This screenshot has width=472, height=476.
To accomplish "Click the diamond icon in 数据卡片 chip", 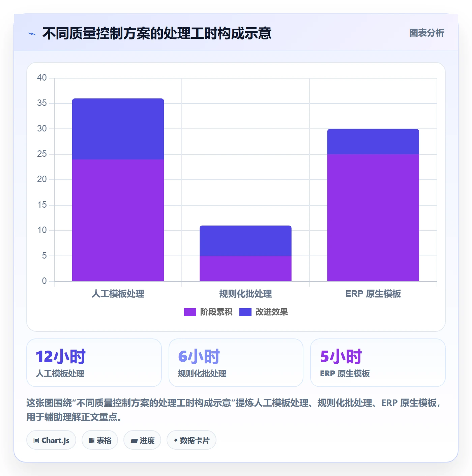I will pyautogui.click(x=176, y=440).
